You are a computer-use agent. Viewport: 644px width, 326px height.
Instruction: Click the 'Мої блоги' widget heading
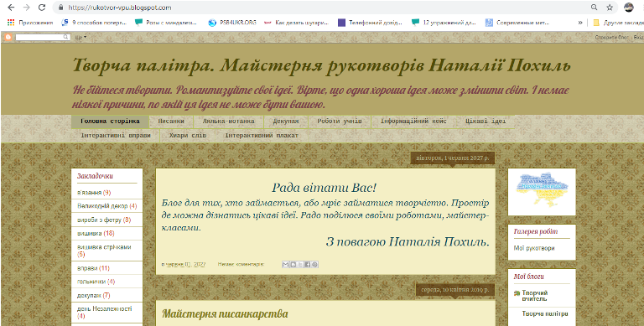click(528, 277)
